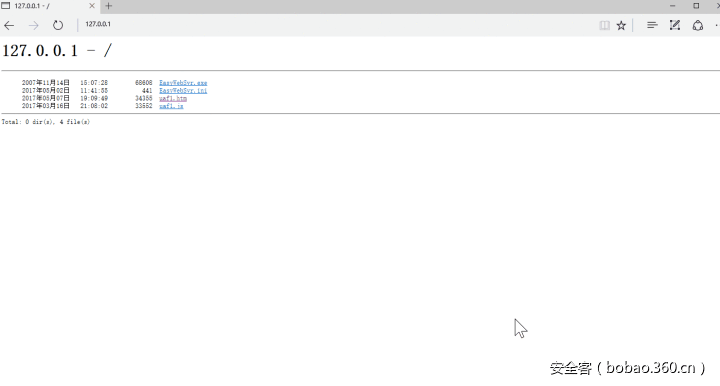Select the file size 68608
Screen dimensions: 720x386
point(143,83)
